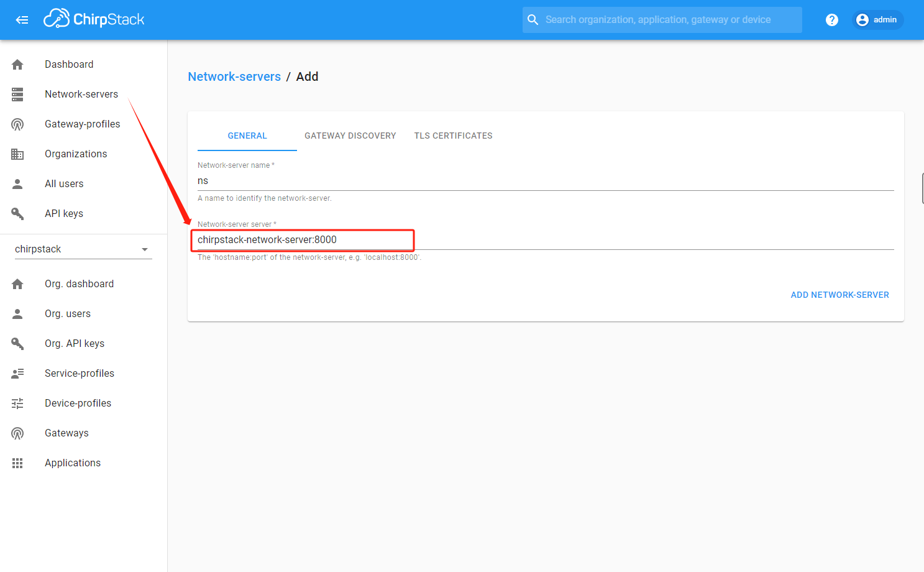Click the top search input box
Image resolution: width=924 pixels, height=572 pixels.
click(x=662, y=20)
